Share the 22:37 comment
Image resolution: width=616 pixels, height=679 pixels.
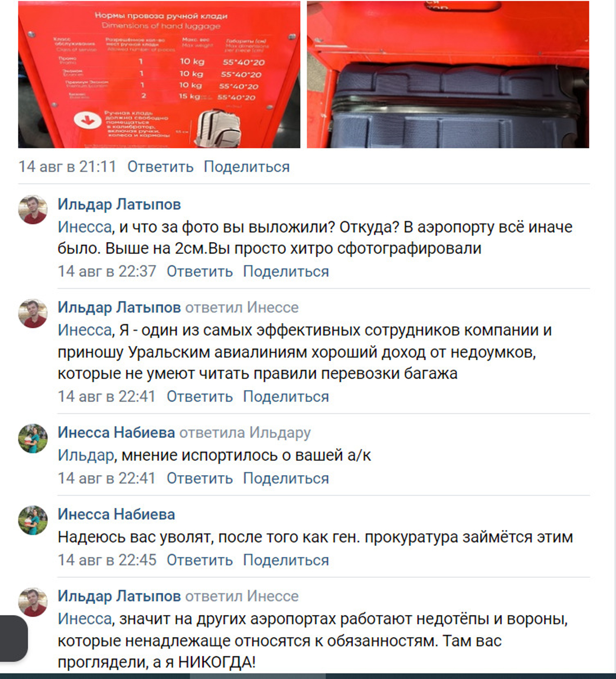tap(286, 271)
